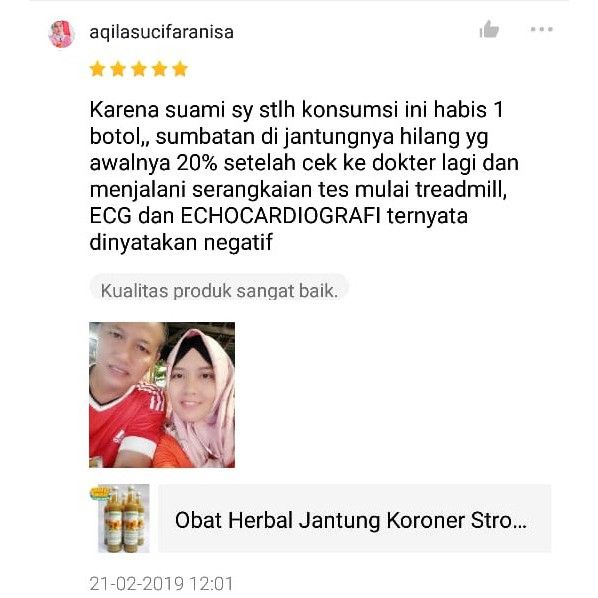Like the review with thumbs-up icon
This screenshot has height=598, width=598.
tap(489, 29)
